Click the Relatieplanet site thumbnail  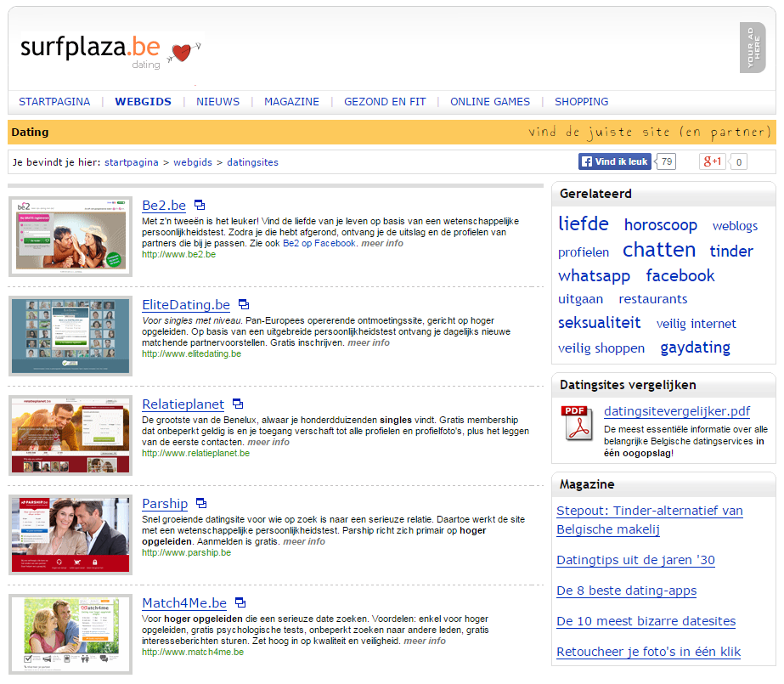(x=71, y=436)
